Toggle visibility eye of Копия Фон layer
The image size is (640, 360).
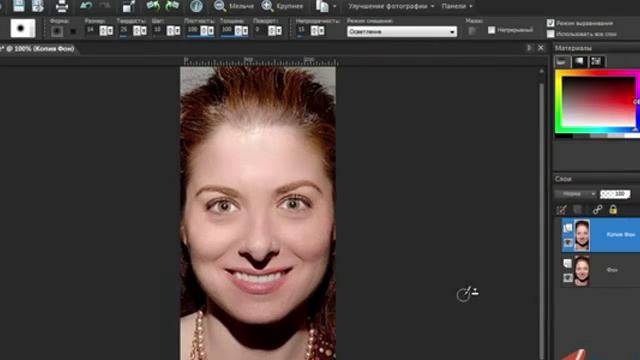568,243
